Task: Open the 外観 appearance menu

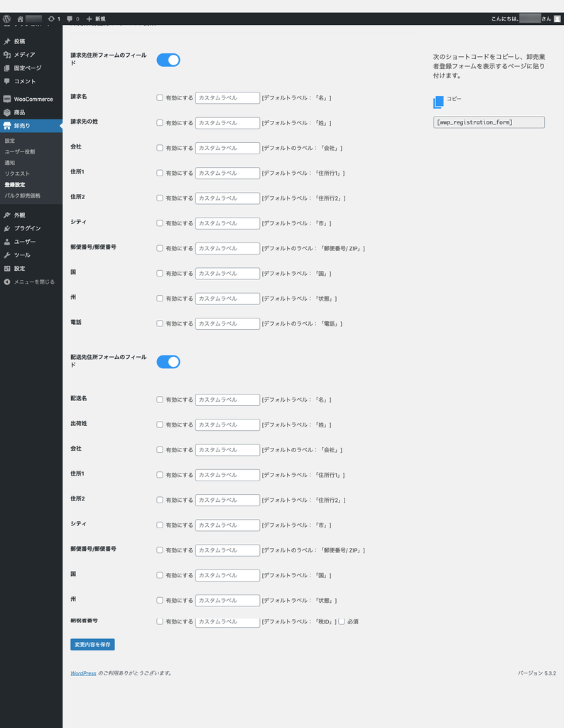Action: [19, 215]
